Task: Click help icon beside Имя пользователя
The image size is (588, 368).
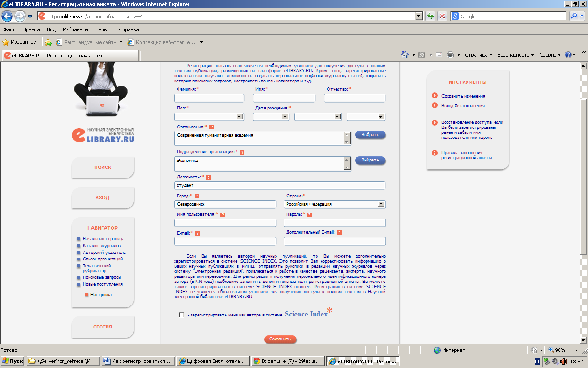Action: (223, 214)
